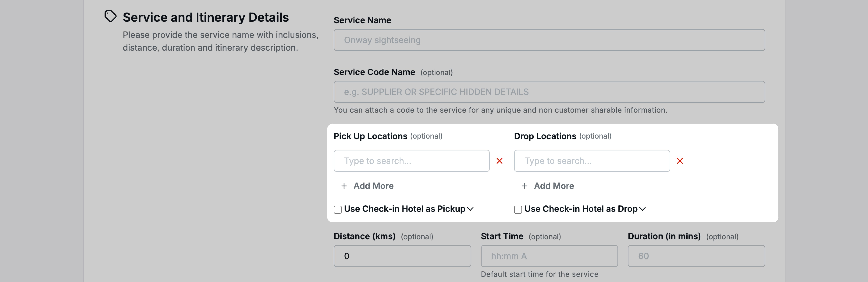
Task: Enable Use Check-in Hotel as Pickup checkbox
Action: [x=338, y=210]
